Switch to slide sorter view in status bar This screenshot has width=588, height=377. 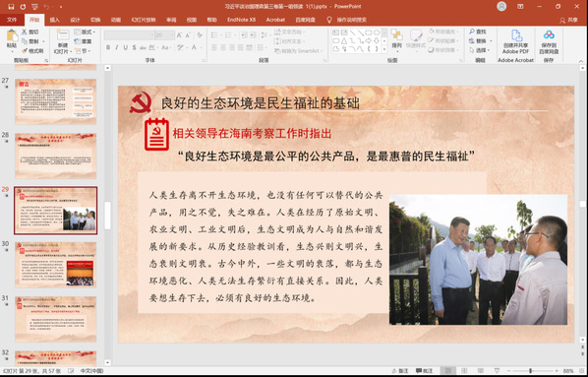coord(464,371)
